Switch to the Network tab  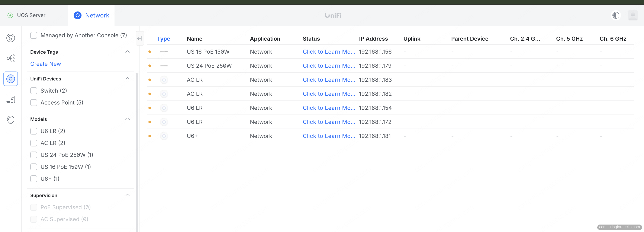click(x=91, y=16)
